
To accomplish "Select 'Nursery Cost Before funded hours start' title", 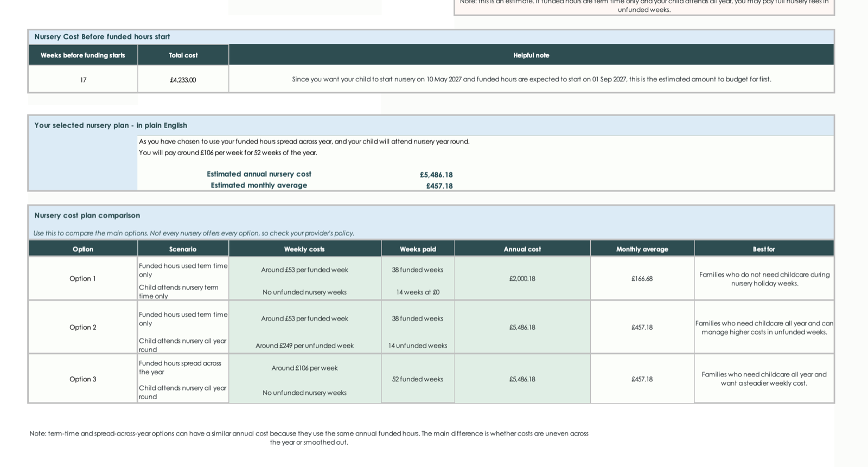I will tap(102, 37).
